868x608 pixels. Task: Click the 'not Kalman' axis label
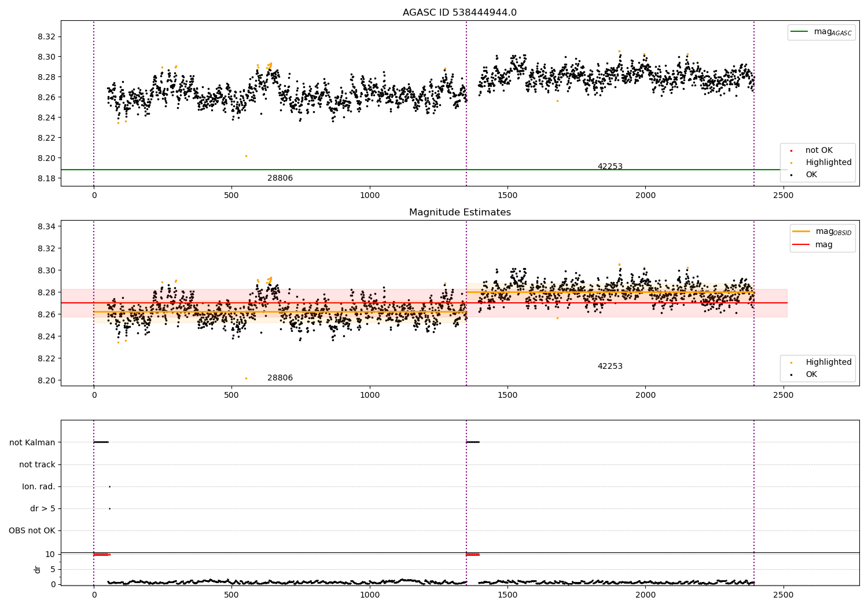pyautogui.click(x=32, y=442)
